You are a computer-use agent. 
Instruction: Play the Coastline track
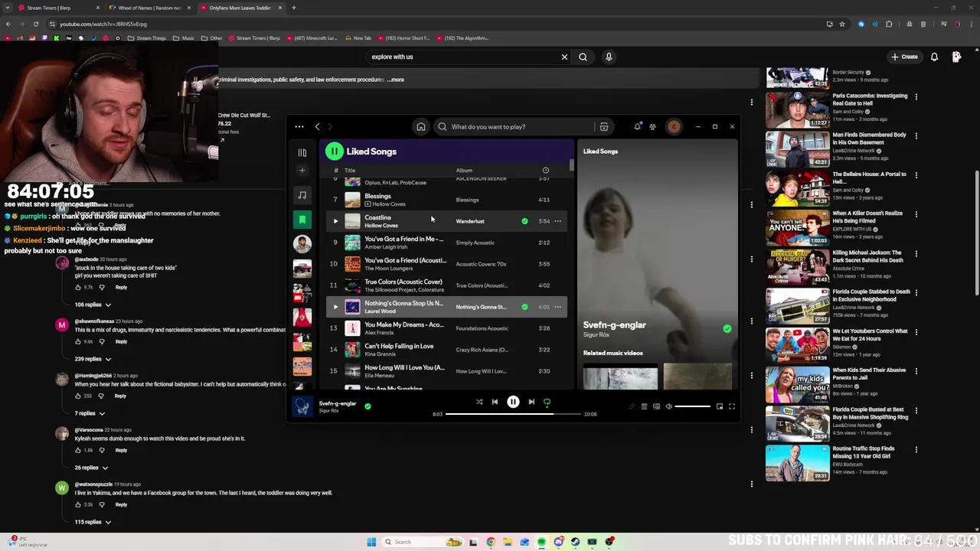pyautogui.click(x=335, y=221)
